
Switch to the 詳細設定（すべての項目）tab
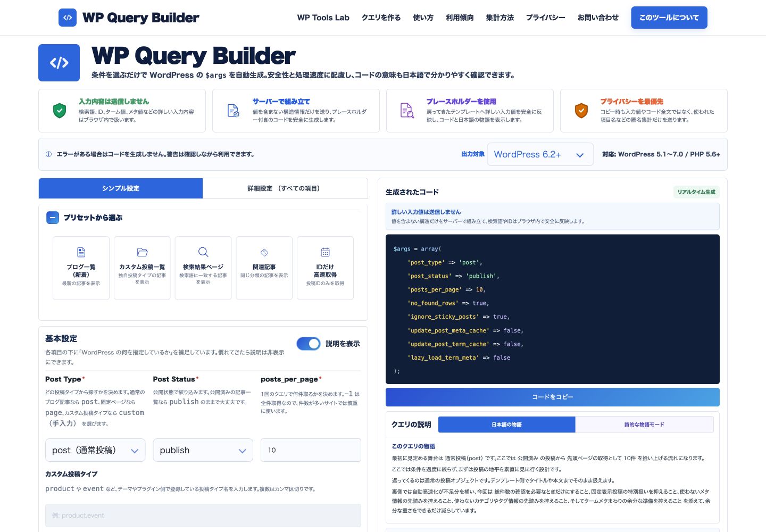pos(285,188)
